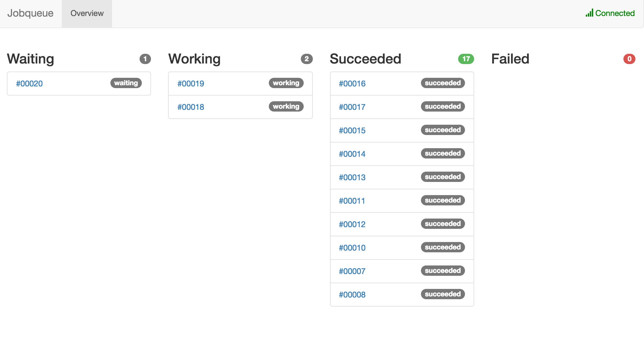
Task: Click the green Succeeded count badge showing 17
Action: pyautogui.click(x=466, y=59)
